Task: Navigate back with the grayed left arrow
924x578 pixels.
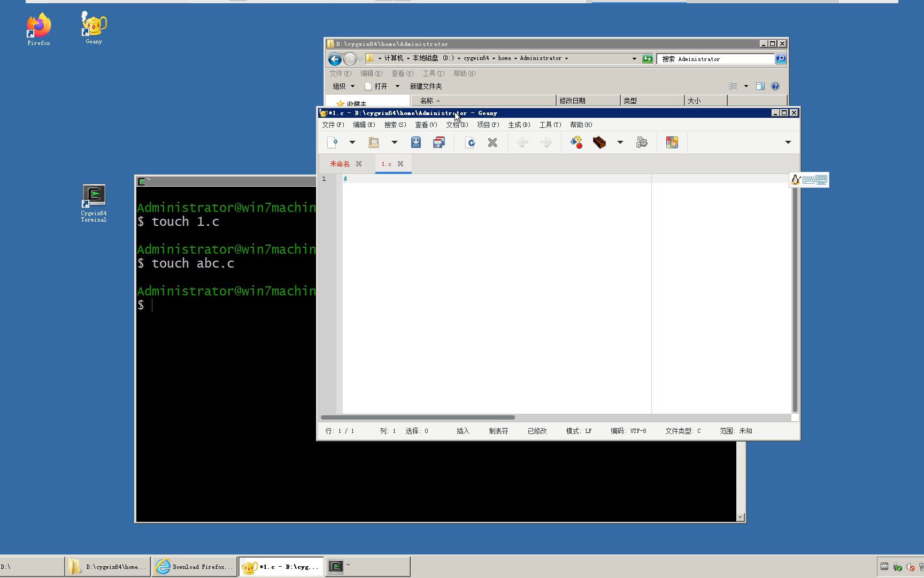Action: (x=523, y=142)
